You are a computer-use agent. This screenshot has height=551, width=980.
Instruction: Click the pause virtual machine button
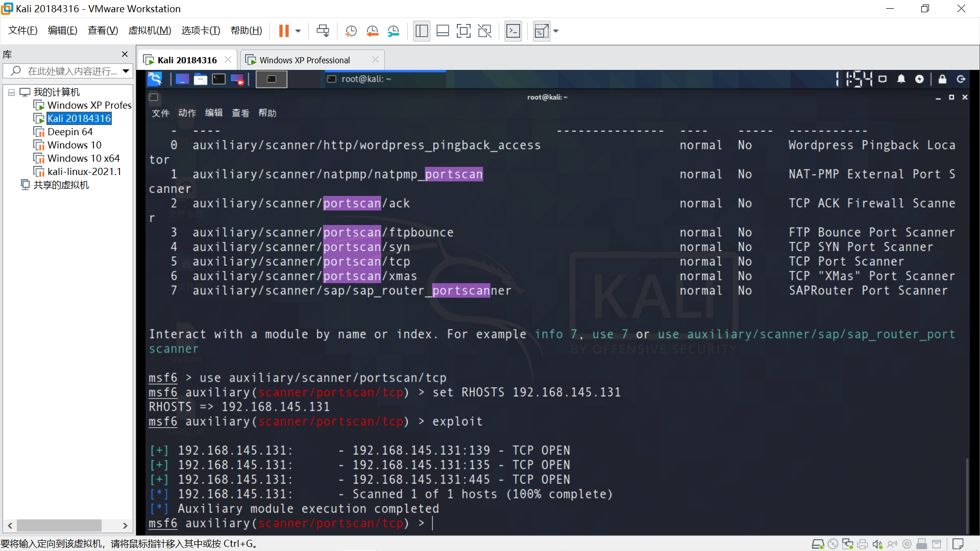click(x=284, y=31)
